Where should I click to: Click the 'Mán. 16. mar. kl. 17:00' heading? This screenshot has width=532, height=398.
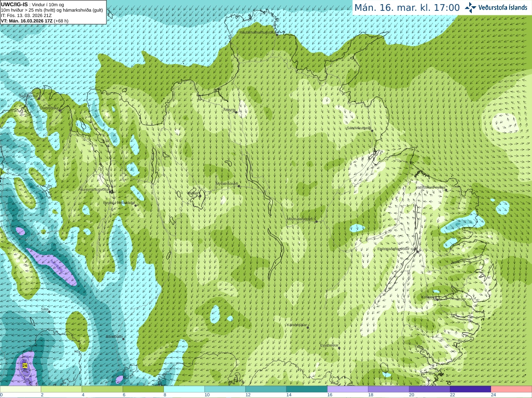pyautogui.click(x=407, y=8)
